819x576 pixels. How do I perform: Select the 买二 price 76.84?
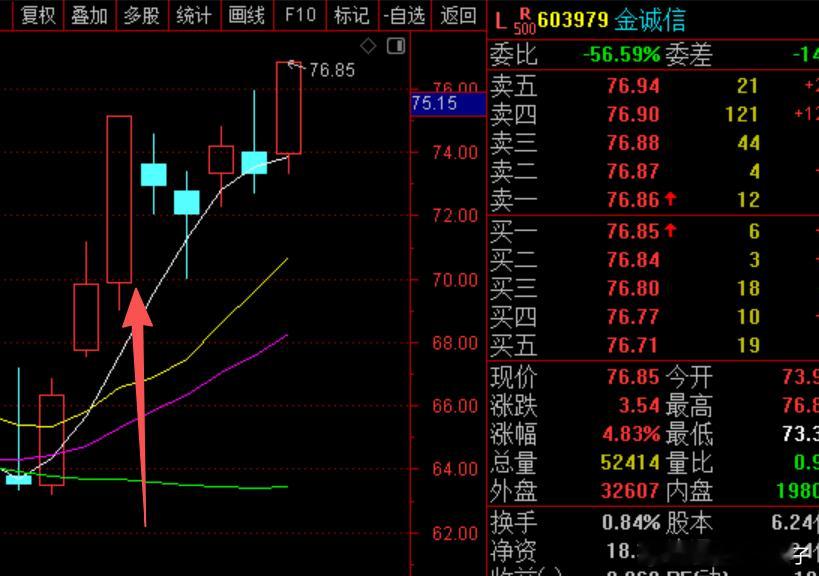click(x=633, y=260)
